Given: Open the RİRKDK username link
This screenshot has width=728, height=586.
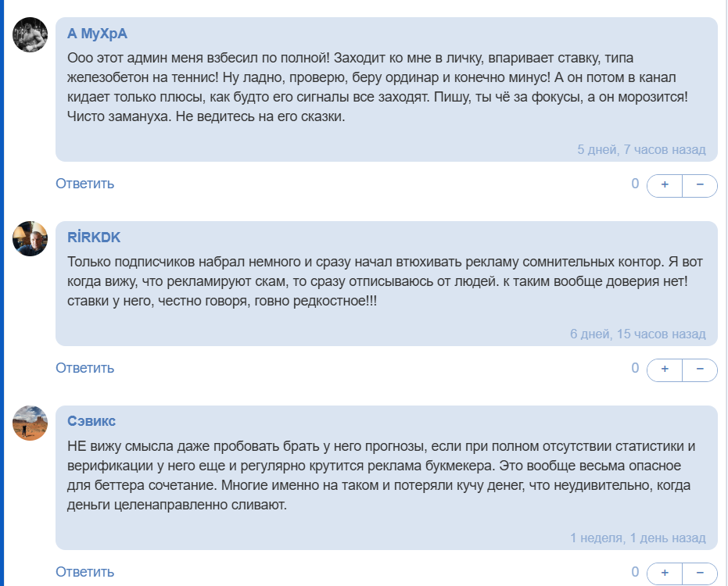Looking at the screenshot, I should click(x=94, y=238).
